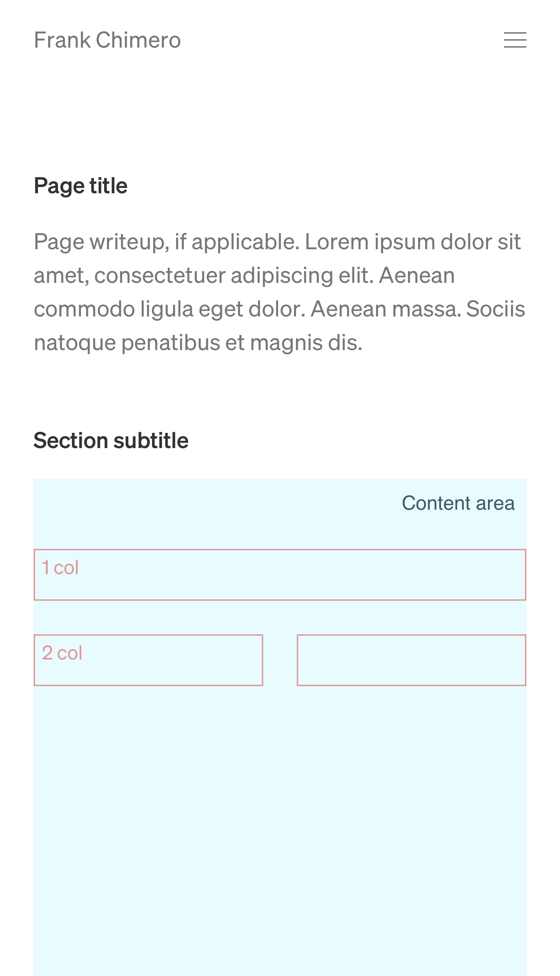Click the Frank Chimero site title

pos(107,40)
